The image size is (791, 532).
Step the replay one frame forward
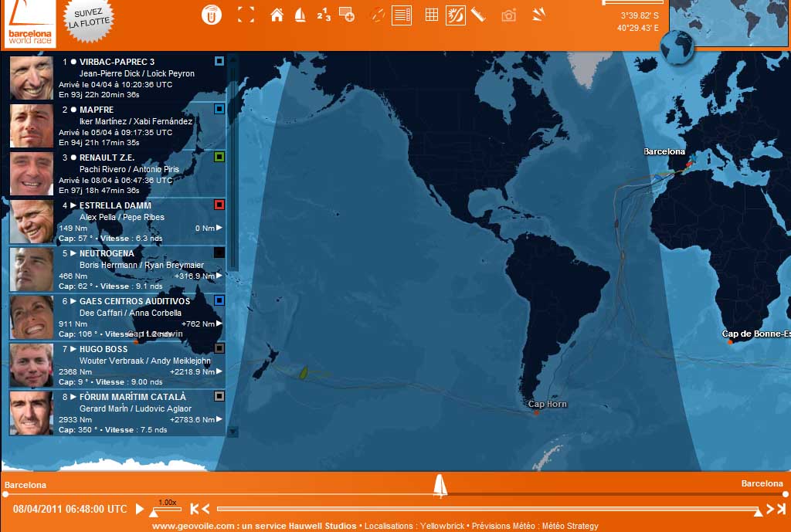770,509
